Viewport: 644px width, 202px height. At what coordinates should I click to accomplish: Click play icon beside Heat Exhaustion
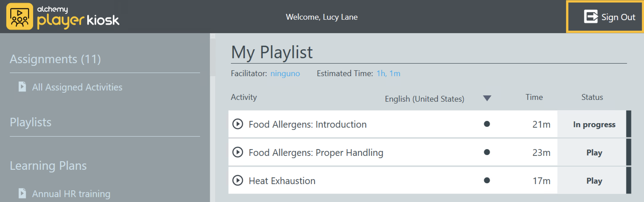(x=237, y=181)
